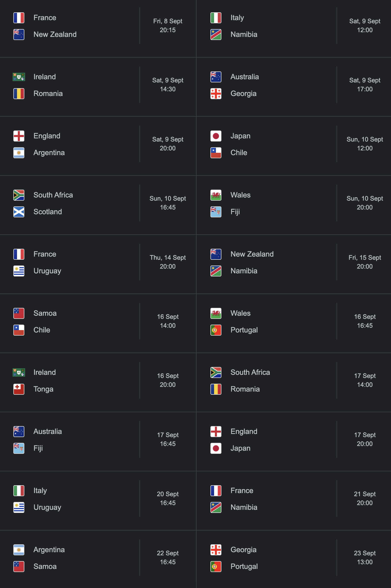The image size is (391, 588).
Task: Open Italy team in Italy vs Namibia match
Action: [x=237, y=18]
